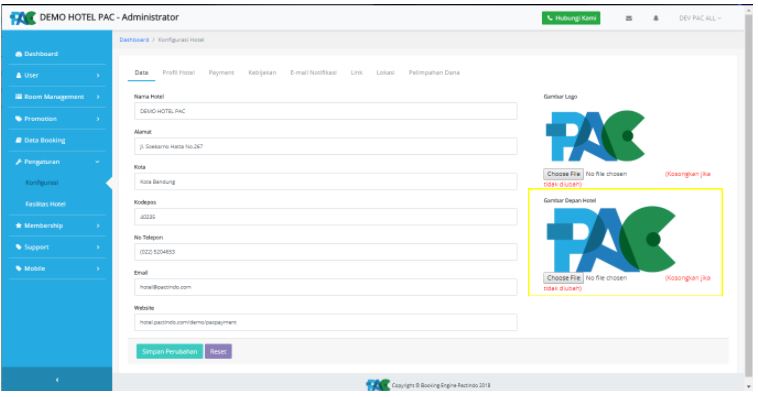758x397 pixels.
Task: Click the Nama Hotel input field
Action: tap(325, 111)
